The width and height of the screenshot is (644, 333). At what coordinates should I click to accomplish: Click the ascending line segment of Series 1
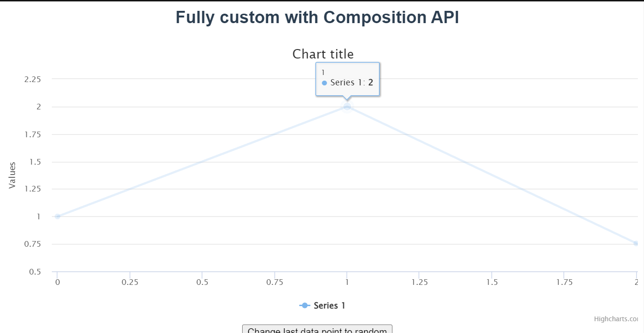coord(202,162)
